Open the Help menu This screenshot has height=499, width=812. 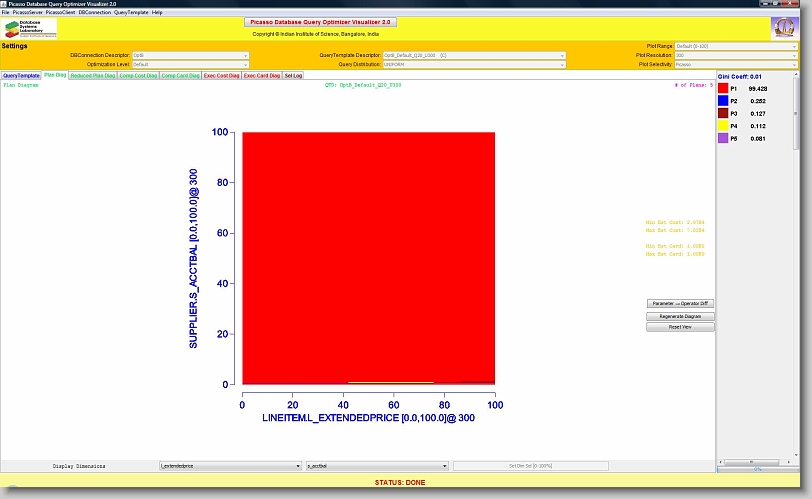[x=157, y=12]
